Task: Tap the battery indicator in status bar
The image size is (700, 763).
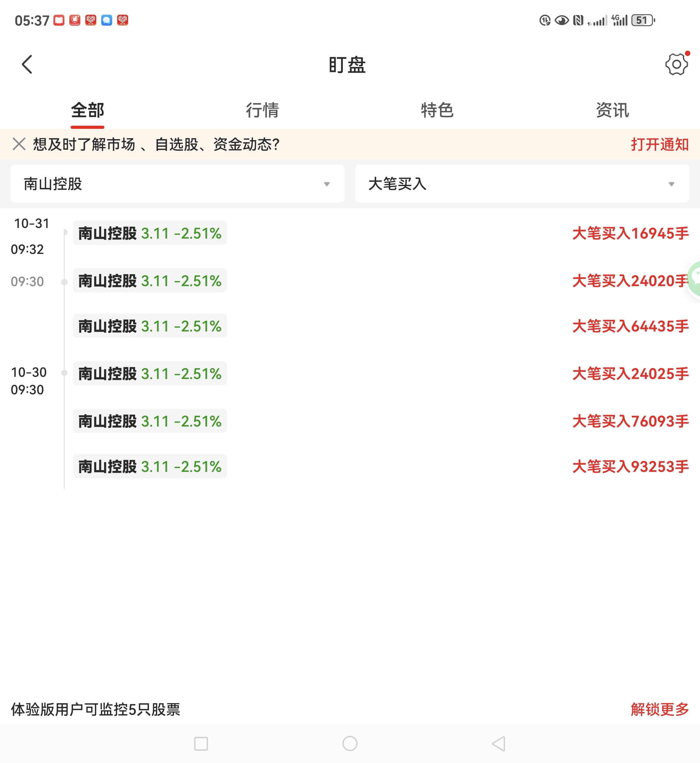Action: [643, 20]
